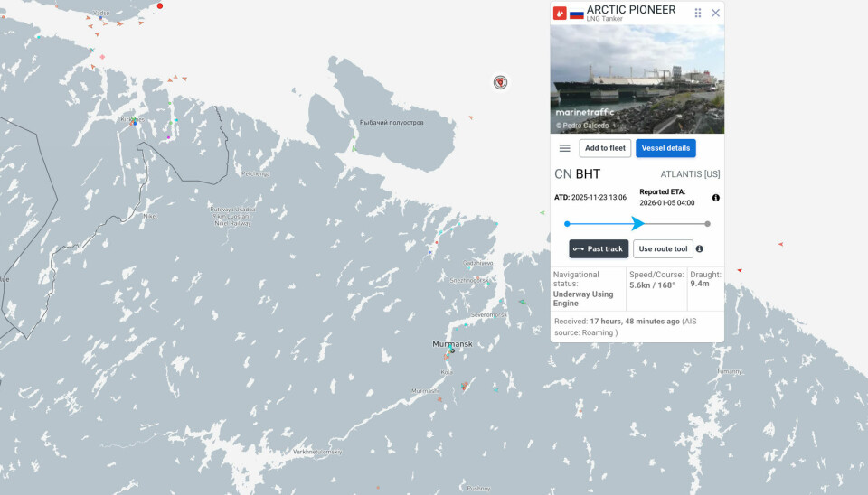Grab the panel drag handle dots
The image size is (868, 495).
[x=698, y=13]
